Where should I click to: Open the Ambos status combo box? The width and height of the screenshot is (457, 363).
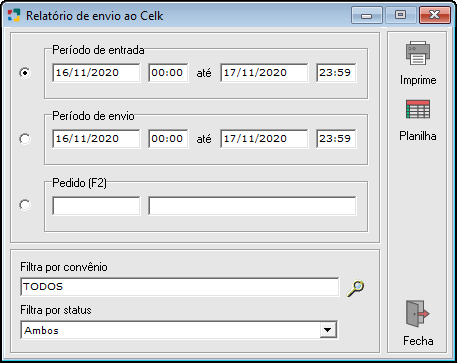(179, 330)
